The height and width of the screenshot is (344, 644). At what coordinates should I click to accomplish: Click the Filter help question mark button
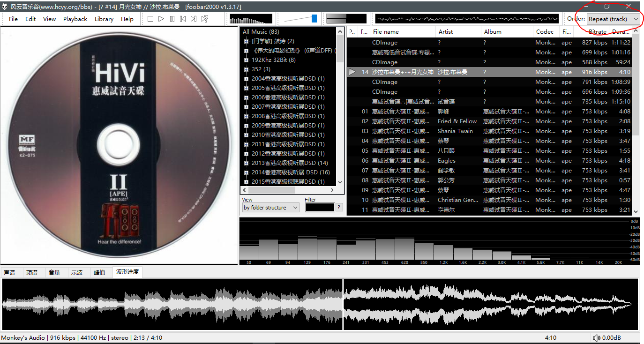coord(339,207)
